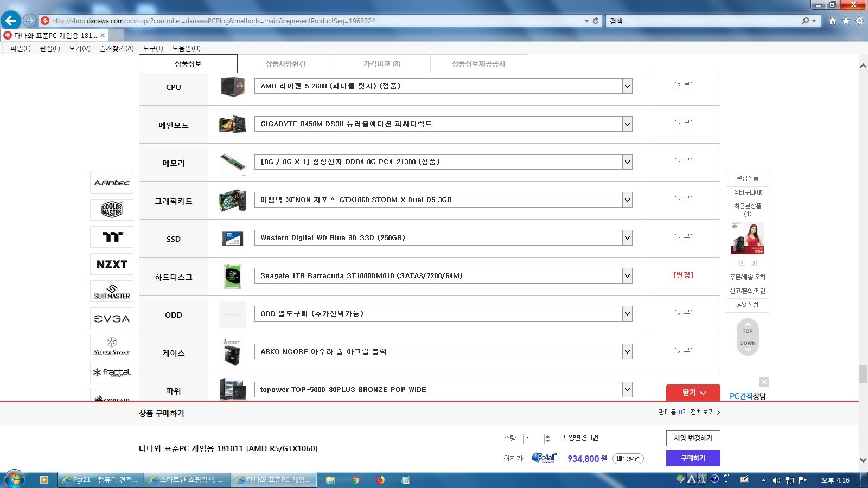868x488 pixels.
Task: Open Windows Media Player taskbar icon
Action: (44, 480)
